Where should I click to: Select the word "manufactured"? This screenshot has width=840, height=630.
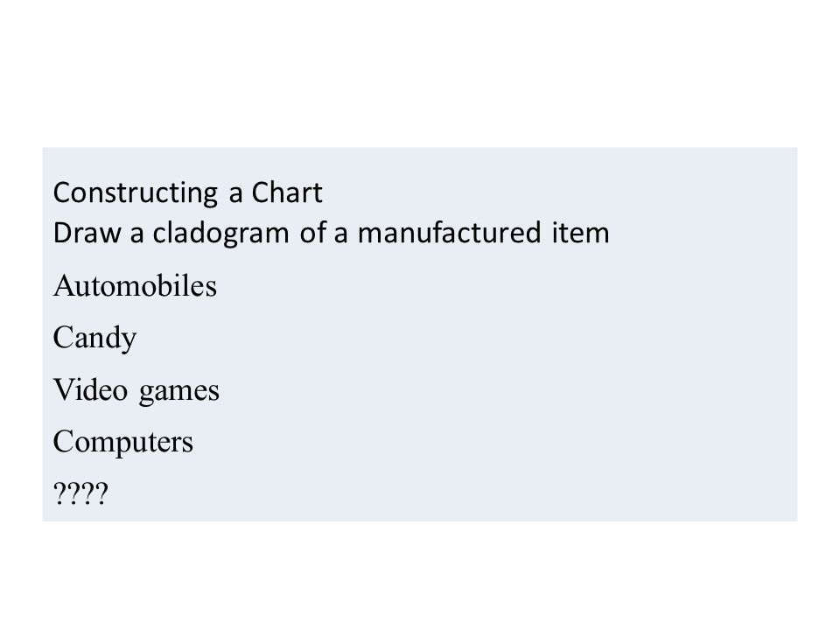(449, 233)
